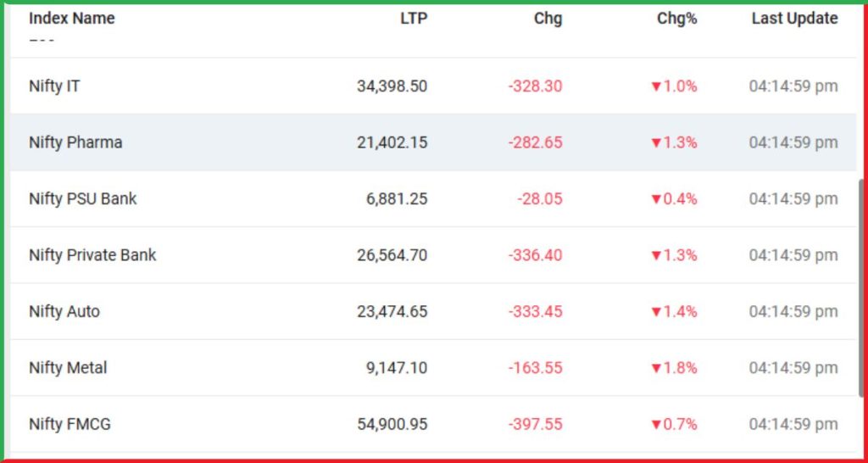This screenshot has height=463, width=868.
Task: Sort by Chg% column header
Action: [x=677, y=19]
